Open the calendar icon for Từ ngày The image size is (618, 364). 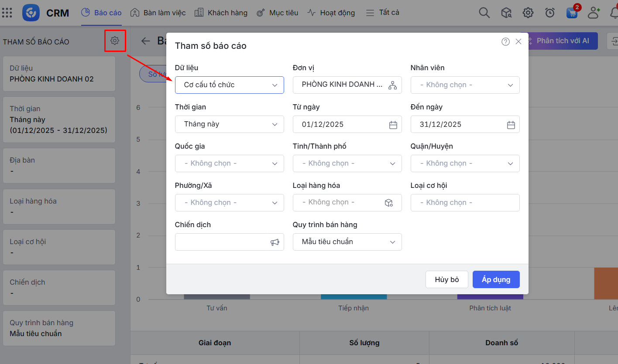[393, 125]
